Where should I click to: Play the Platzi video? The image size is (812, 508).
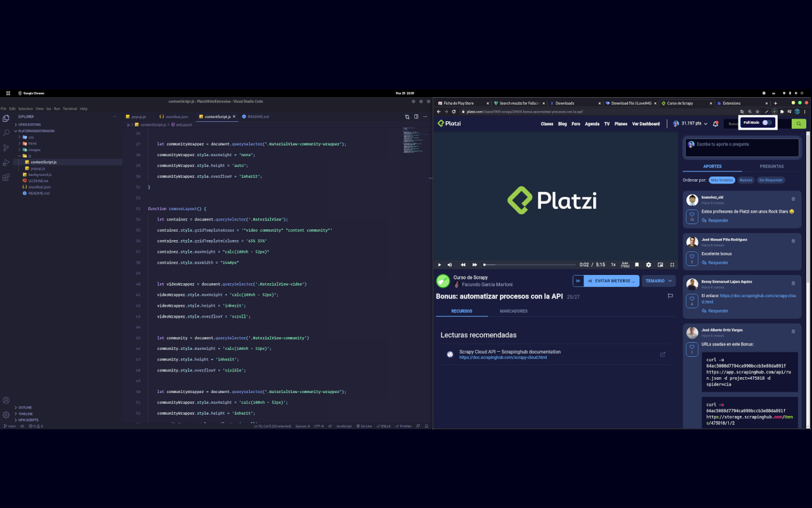440,265
